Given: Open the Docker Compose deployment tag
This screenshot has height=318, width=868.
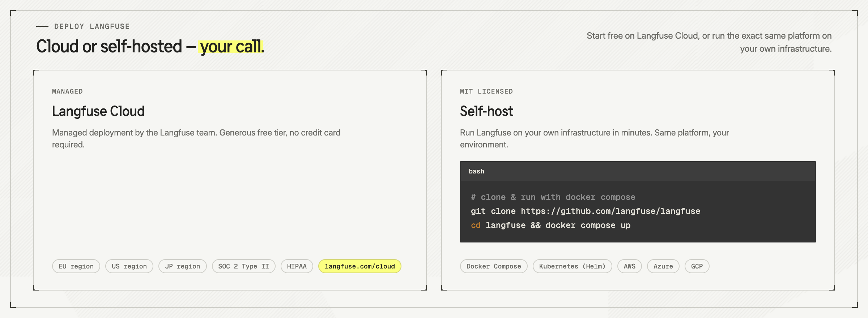Looking at the screenshot, I should pos(494,266).
